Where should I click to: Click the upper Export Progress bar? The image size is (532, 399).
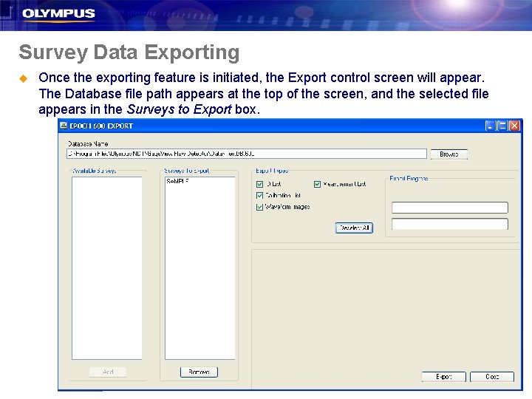(449, 208)
